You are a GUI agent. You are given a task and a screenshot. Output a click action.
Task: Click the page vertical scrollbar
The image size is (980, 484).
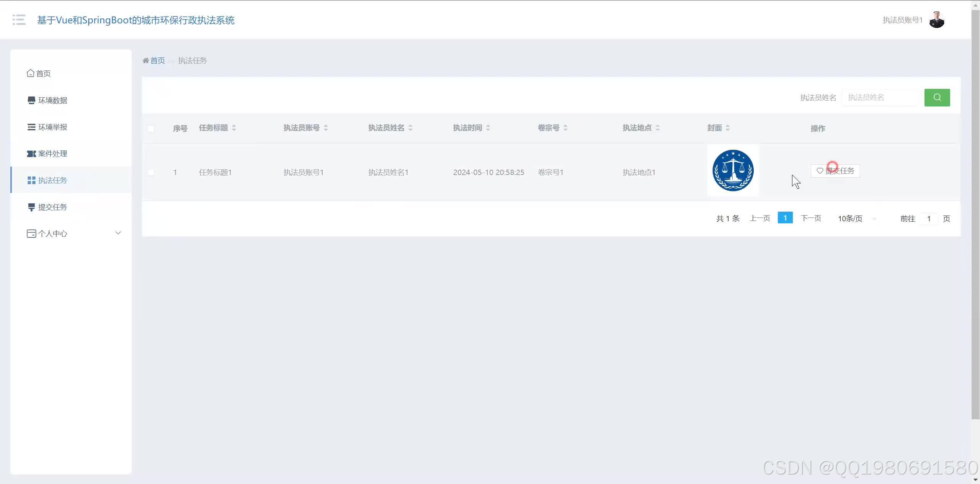975,214
